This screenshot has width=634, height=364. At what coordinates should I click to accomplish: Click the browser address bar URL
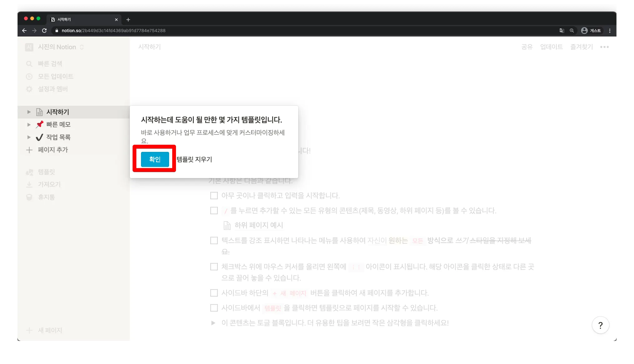coord(114,31)
